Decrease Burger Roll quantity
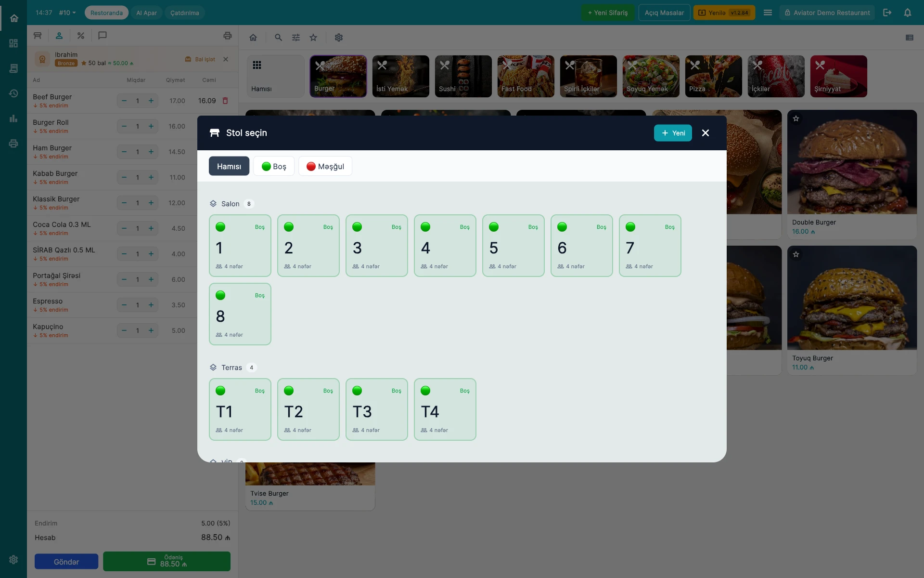Image resolution: width=924 pixels, height=578 pixels. 124,126
